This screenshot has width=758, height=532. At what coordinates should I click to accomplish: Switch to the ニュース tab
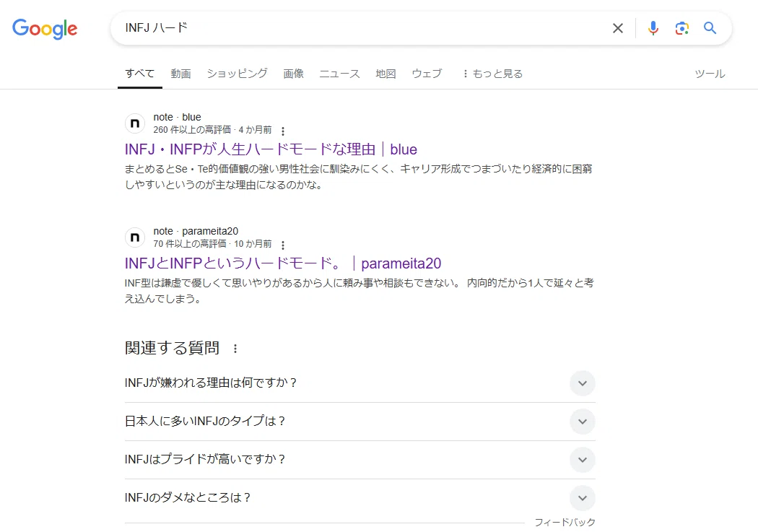339,74
